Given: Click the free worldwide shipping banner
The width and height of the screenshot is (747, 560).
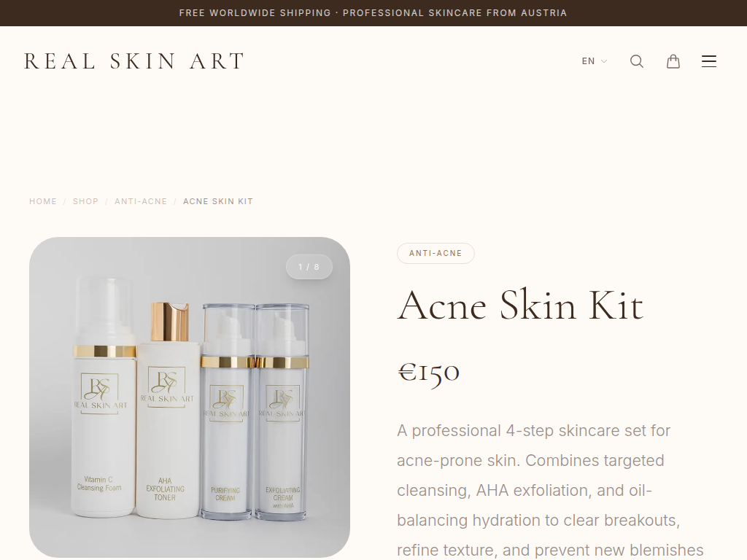Looking at the screenshot, I should tap(373, 13).
